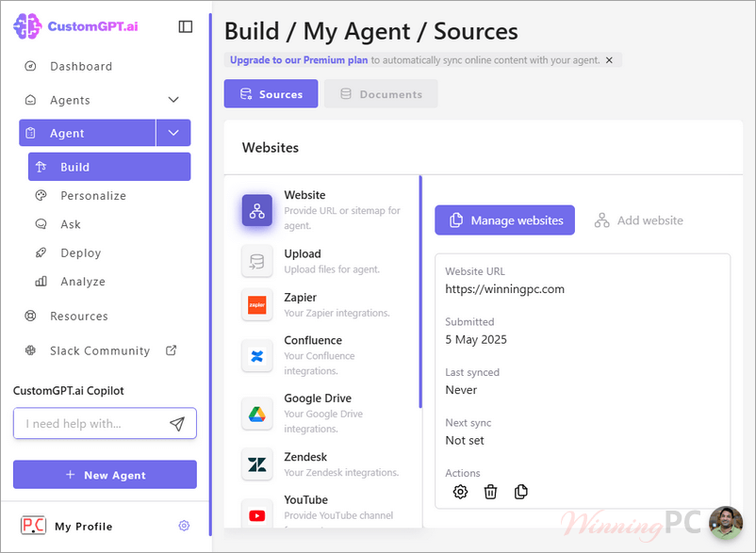This screenshot has width=756, height=553.
Task: Click the Slack Community globe icon
Action: point(30,350)
